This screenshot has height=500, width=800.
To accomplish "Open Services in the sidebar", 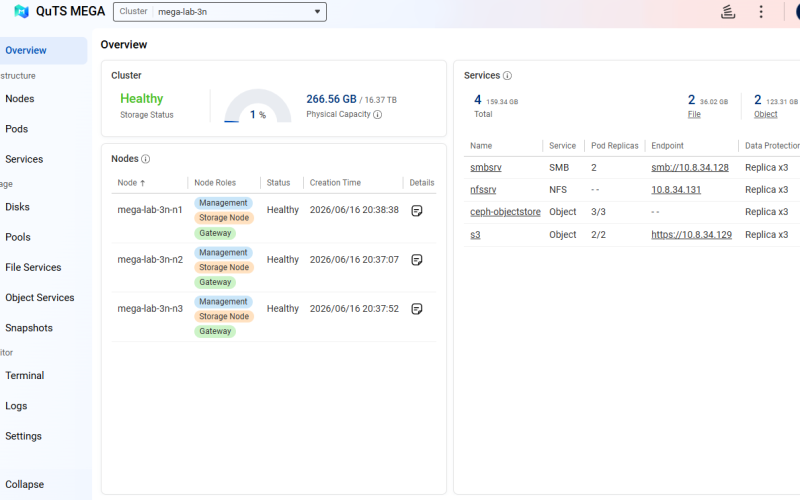I will pos(24,159).
